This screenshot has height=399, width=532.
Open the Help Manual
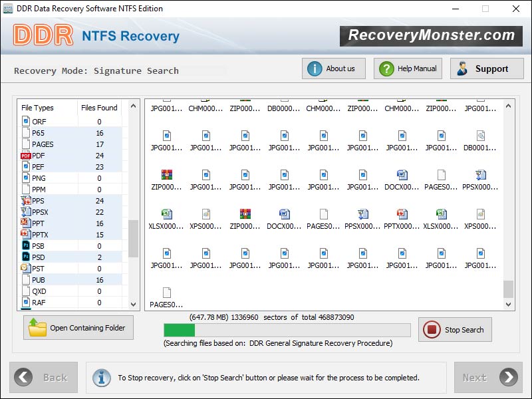coord(407,68)
